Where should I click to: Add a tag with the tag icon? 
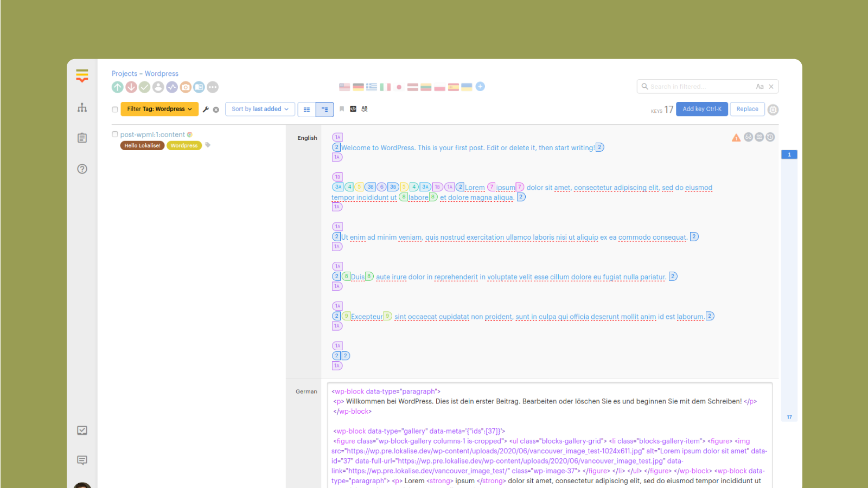[208, 145]
